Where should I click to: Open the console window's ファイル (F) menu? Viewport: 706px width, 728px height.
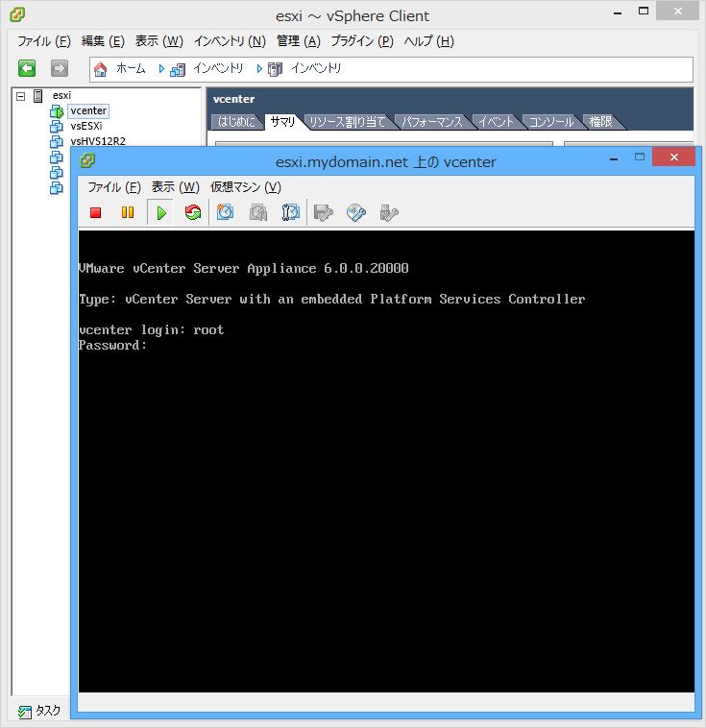coord(114,187)
